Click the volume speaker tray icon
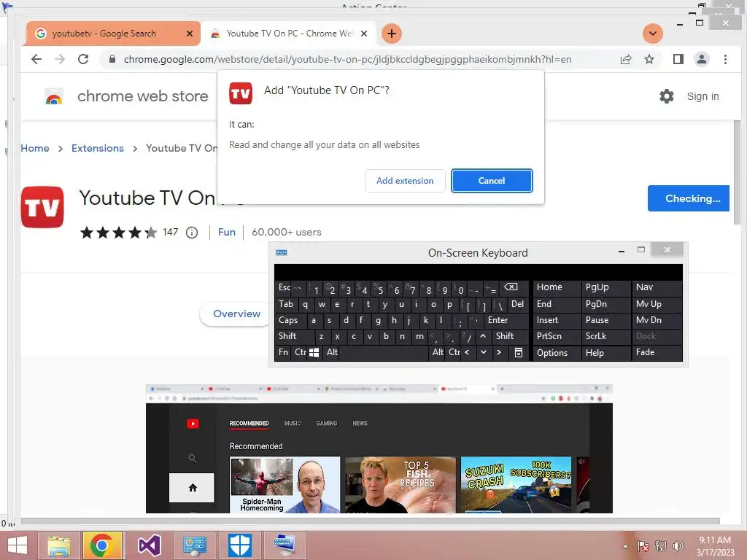Viewport: 747px width, 560px height. point(678,546)
